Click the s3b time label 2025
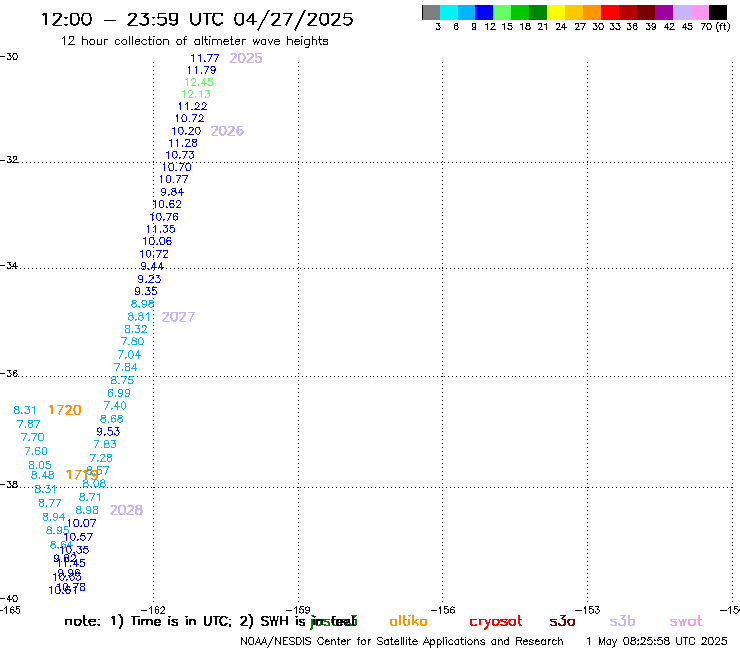Screen dimensions: 740x650 [x=246, y=58]
